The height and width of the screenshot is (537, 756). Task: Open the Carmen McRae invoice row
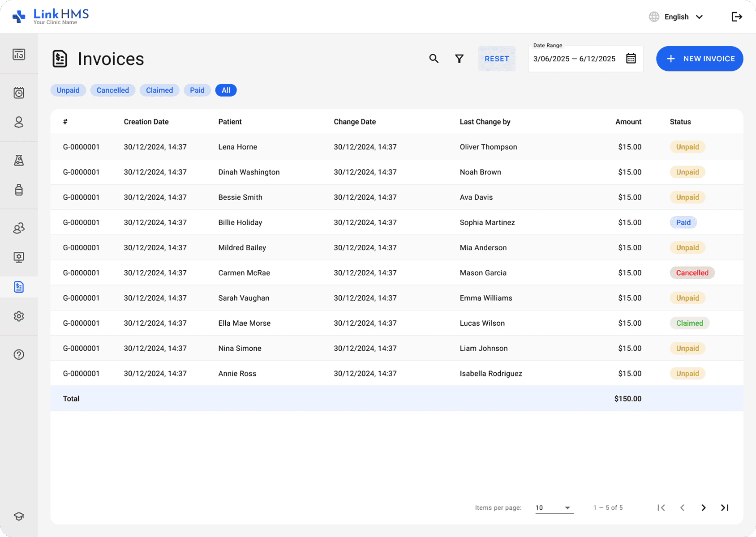[x=397, y=273]
